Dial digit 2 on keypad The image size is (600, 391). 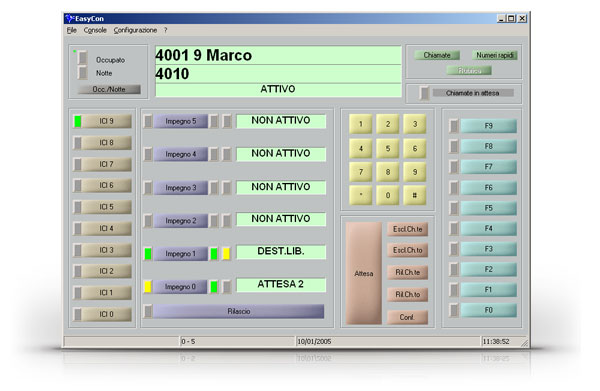(388, 124)
